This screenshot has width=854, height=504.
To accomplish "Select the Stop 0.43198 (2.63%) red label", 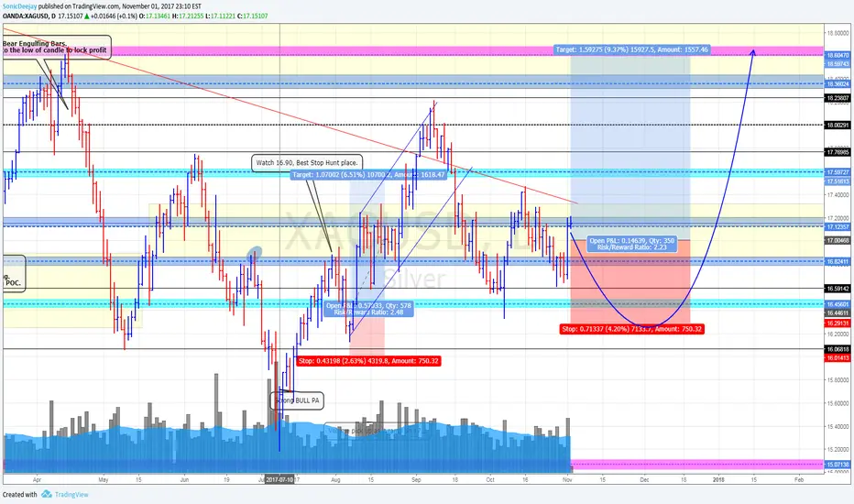I will (x=368, y=361).
